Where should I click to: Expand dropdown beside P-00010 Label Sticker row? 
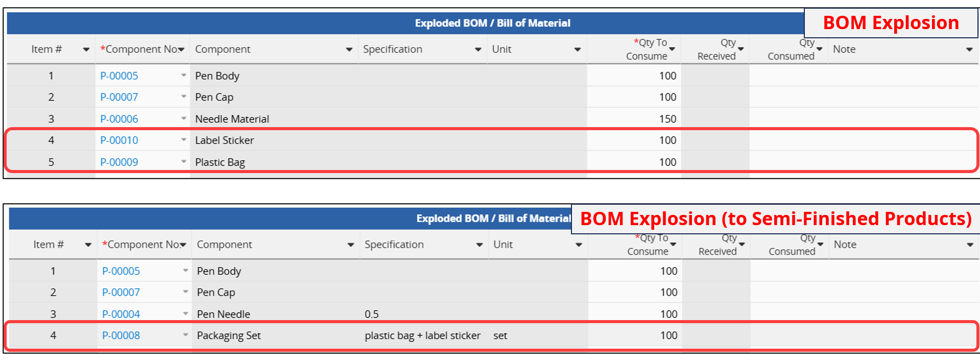pyautogui.click(x=183, y=140)
